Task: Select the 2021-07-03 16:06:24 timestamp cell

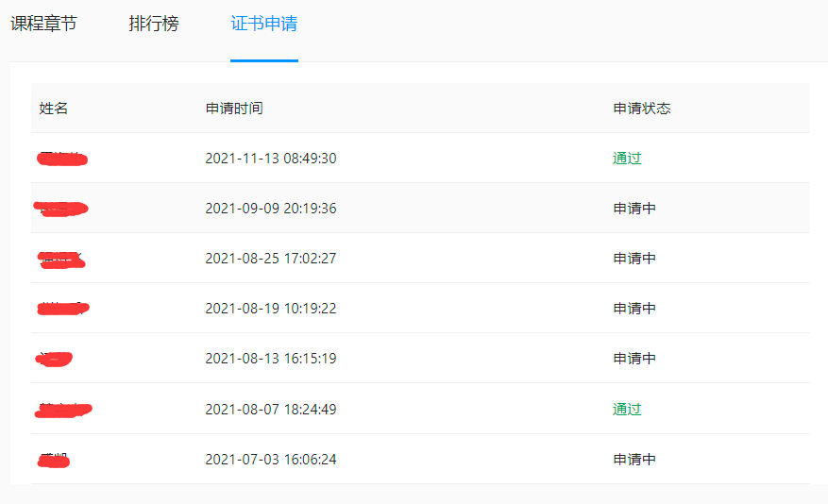Action: point(271,459)
